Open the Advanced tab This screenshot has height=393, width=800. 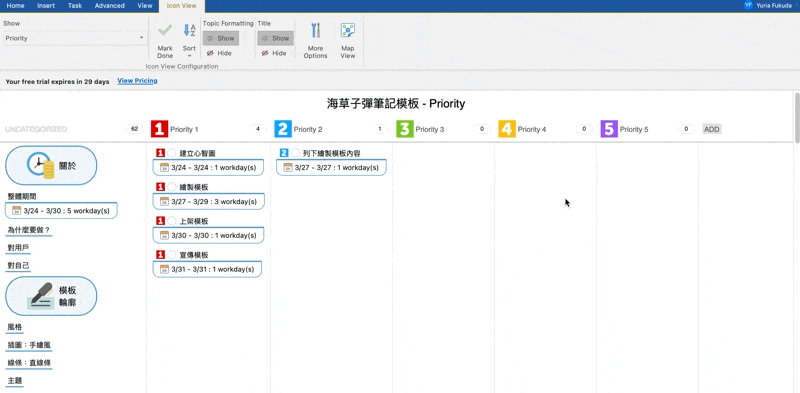click(x=110, y=6)
